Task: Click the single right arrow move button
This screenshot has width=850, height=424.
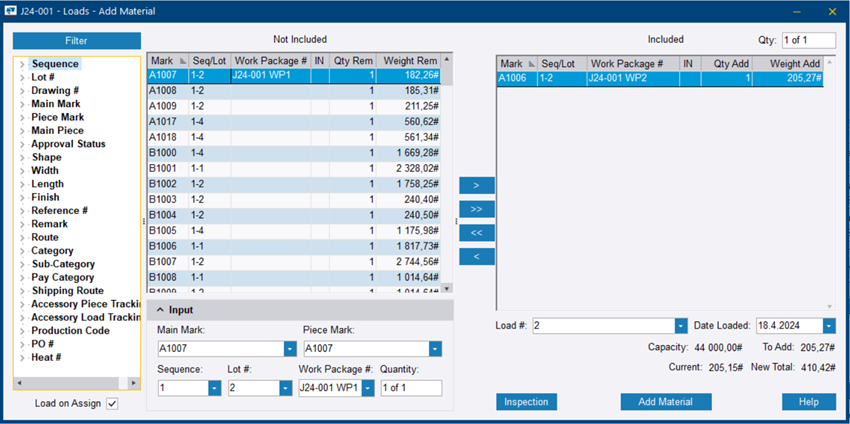Action: pyautogui.click(x=475, y=185)
